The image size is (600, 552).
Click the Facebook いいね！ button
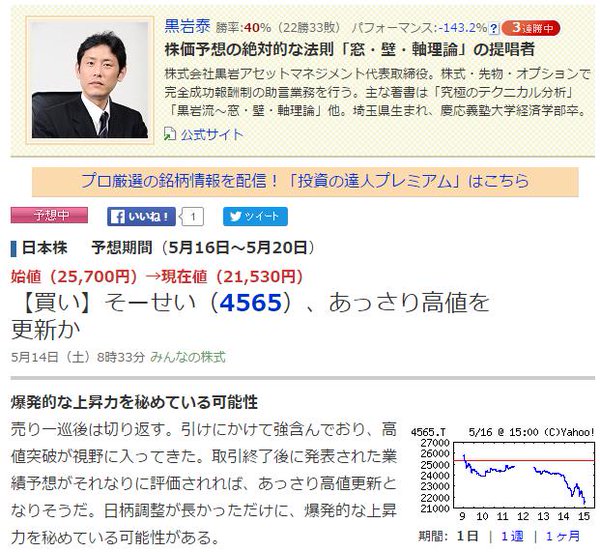[141, 217]
